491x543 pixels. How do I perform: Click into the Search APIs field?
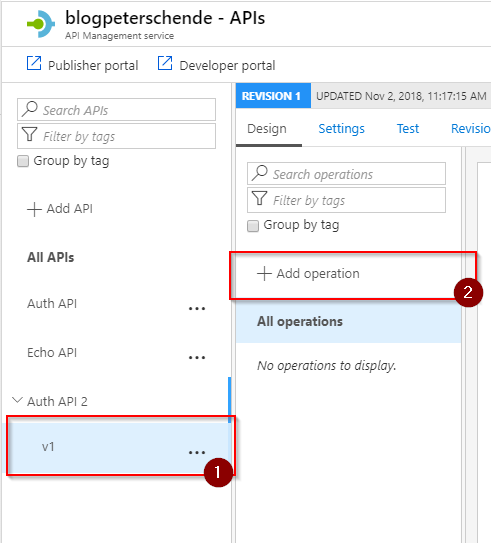[x=116, y=110]
